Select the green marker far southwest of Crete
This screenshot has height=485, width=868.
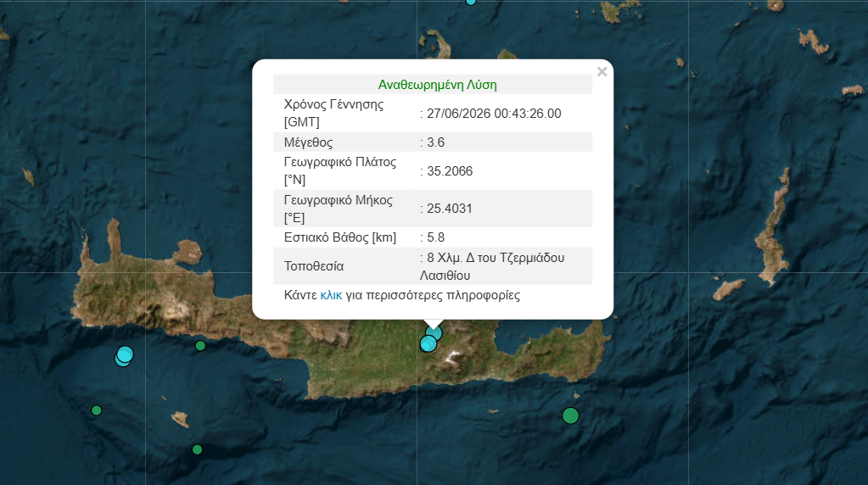point(97,410)
